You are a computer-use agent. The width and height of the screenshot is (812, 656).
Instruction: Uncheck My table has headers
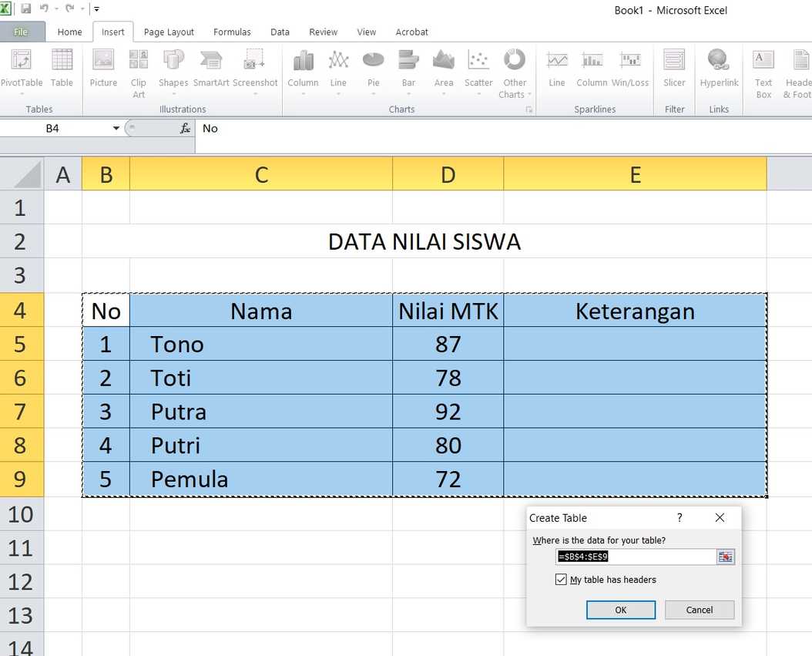(561, 580)
